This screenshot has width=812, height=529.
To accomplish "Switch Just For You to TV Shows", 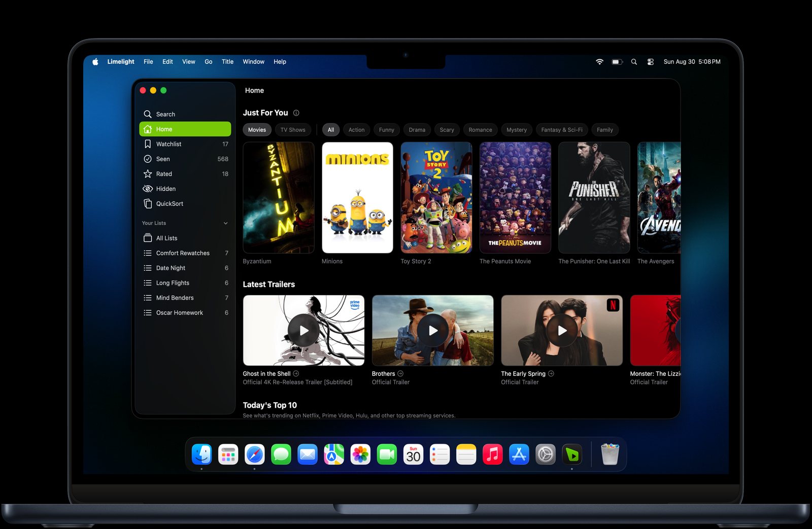I will [x=293, y=130].
